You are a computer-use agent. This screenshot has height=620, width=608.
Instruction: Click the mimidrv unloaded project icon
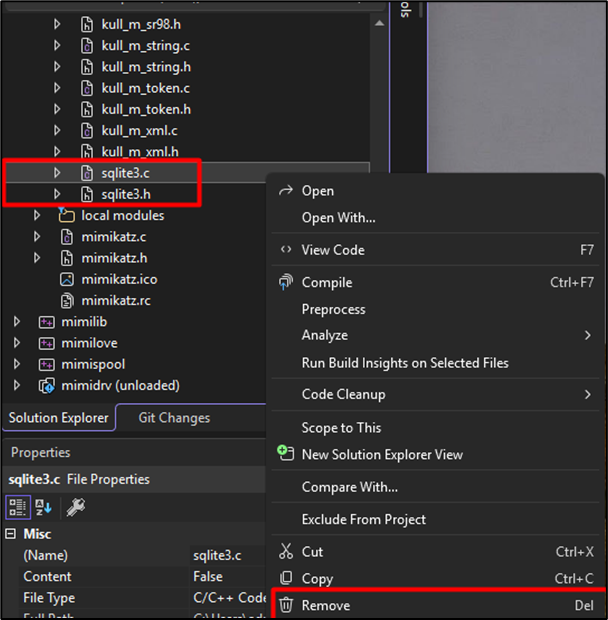point(46,386)
